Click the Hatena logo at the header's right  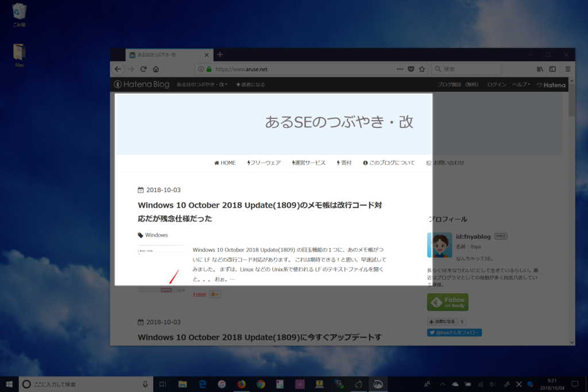(x=550, y=84)
